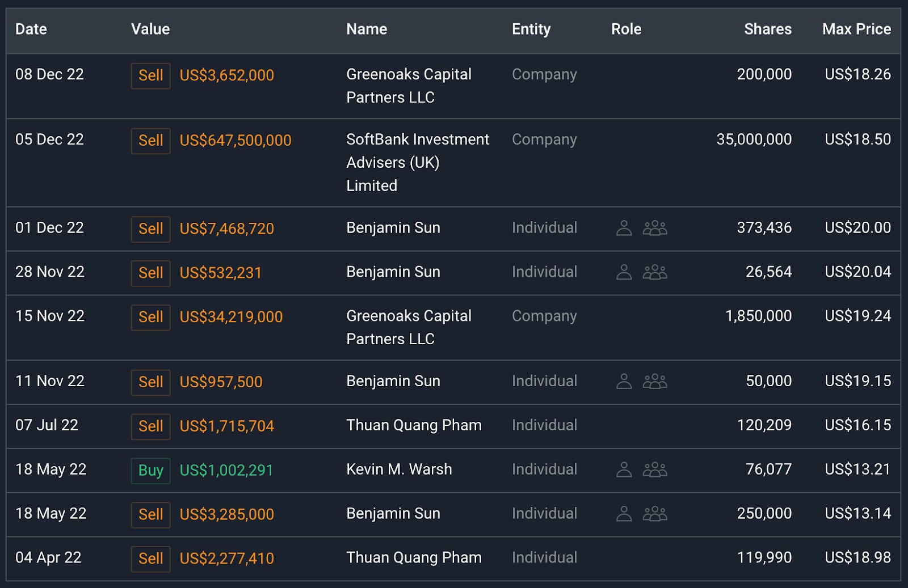Click max price US$20.04

click(857, 272)
